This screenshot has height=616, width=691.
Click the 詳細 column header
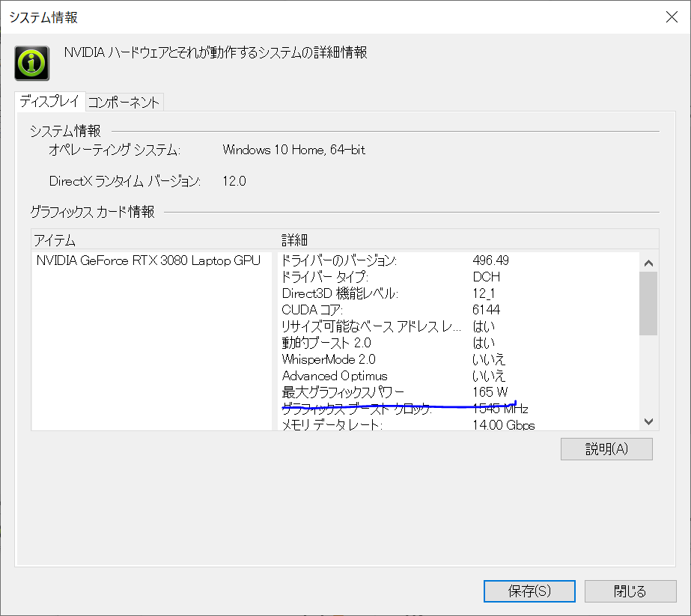coord(294,240)
